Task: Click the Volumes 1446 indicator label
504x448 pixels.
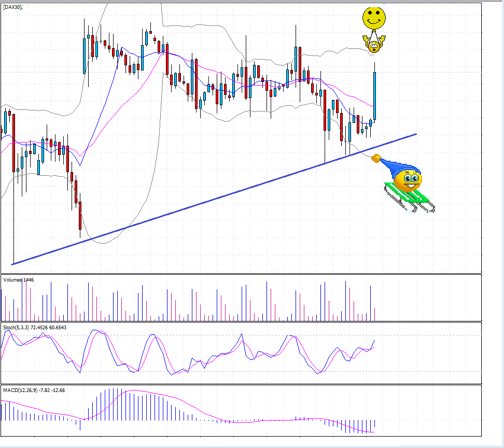Action: 18,279
